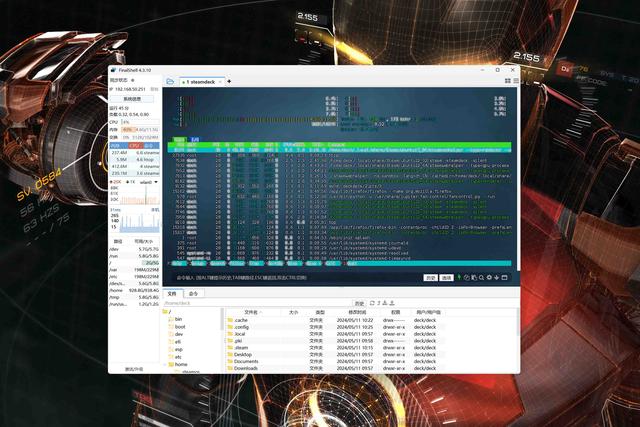
Task: Toggle terminal fullscreen window icon
Action: pos(504,278)
